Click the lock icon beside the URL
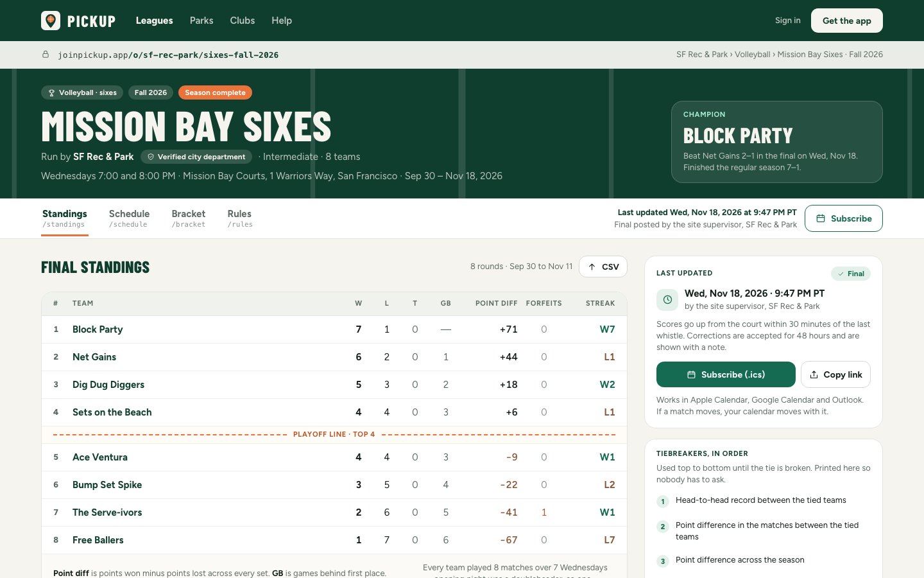Image resolution: width=924 pixels, height=578 pixels. click(46, 55)
